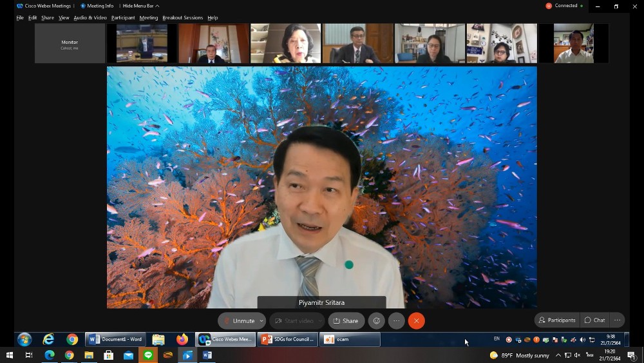Show the Participants panel
The width and height of the screenshot is (644, 363).
[557, 320]
